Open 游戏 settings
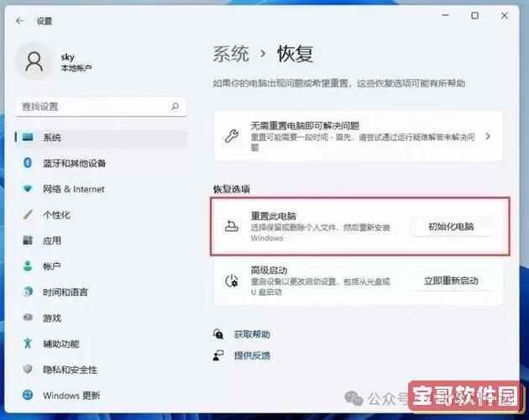Viewport: 529px width, 420px height. click(101, 318)
